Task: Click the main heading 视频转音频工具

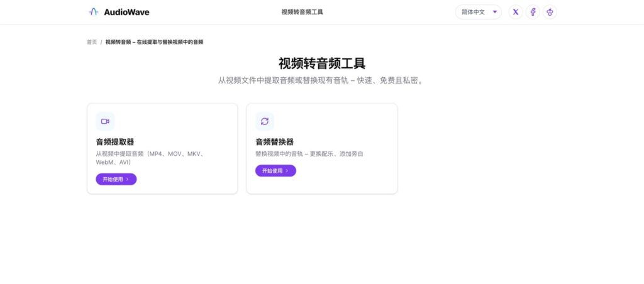Action: coord(322,63)
